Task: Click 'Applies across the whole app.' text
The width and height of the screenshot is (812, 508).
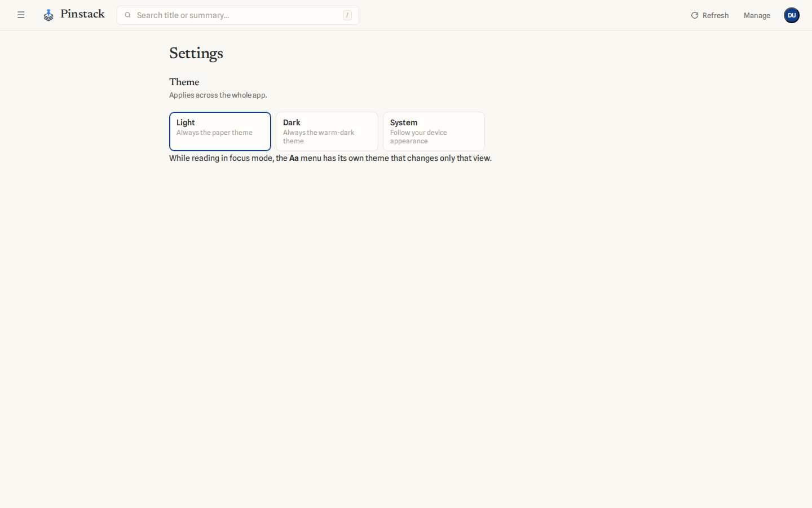Action: (218, 95)
